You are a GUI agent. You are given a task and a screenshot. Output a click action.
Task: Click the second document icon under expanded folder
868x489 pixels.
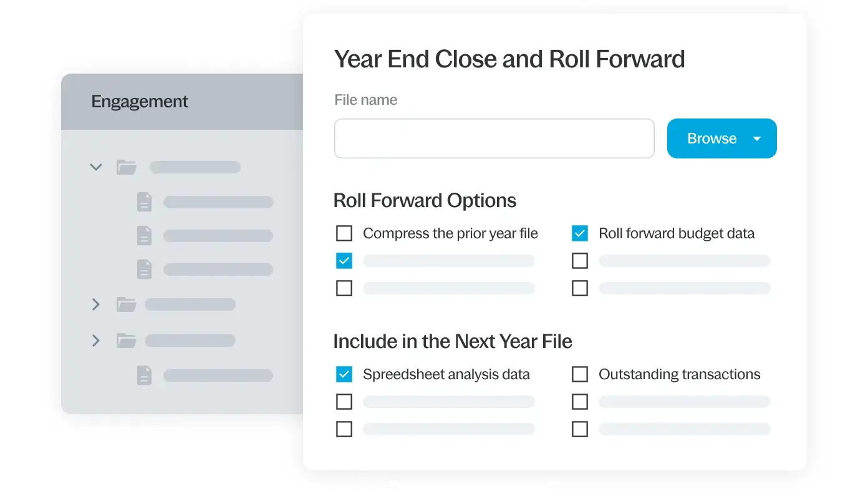(144, 236)
